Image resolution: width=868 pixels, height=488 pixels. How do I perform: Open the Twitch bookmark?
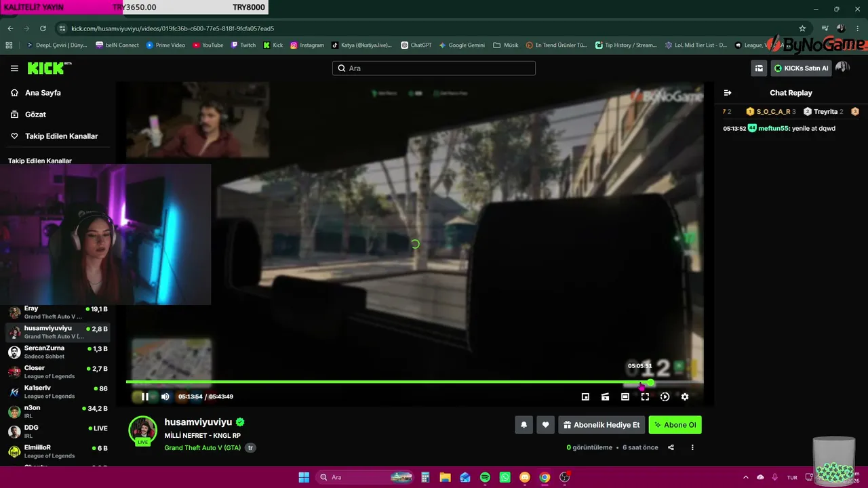tap(243, 45)
